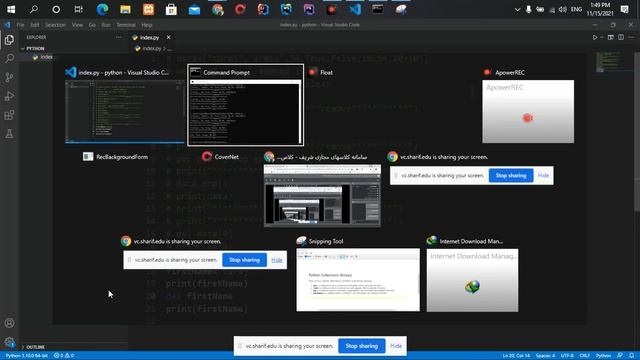Click UTF-8 encoding status entry
This screenshot has width=640, height=360.
point(567,356)
